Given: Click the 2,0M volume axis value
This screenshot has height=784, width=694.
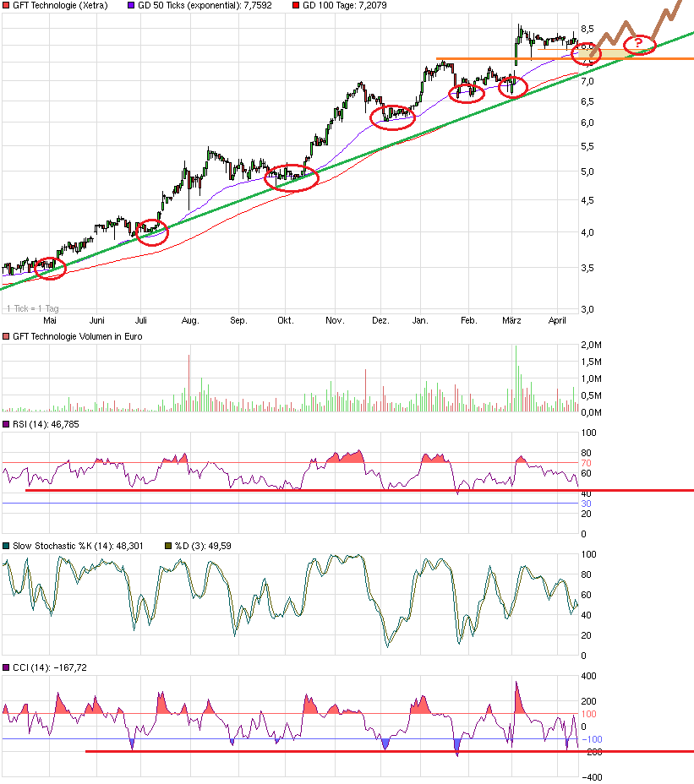Looking at the screenshot, I should (592, 345).
